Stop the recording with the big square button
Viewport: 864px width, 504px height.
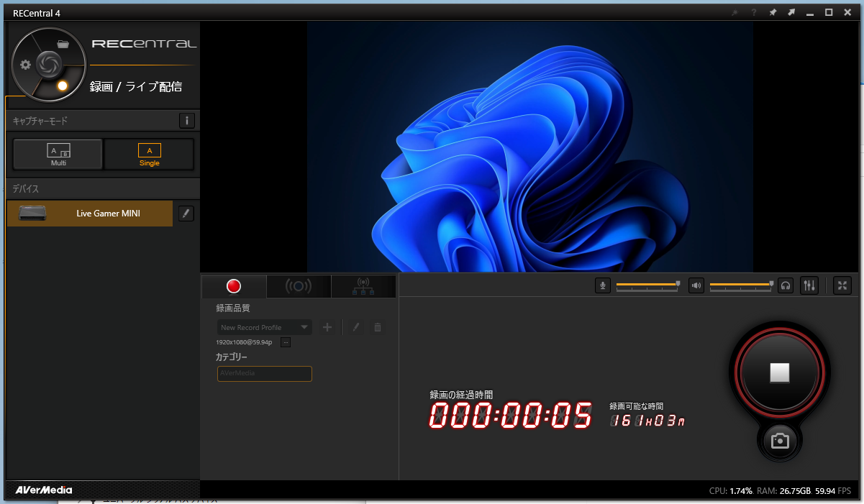[780, 372]
